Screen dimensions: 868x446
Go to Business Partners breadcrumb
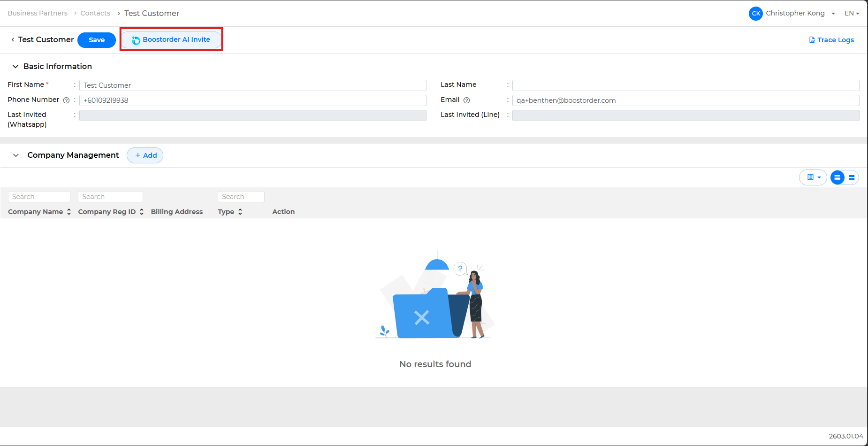pyautogui.click(x=38, y=14)
